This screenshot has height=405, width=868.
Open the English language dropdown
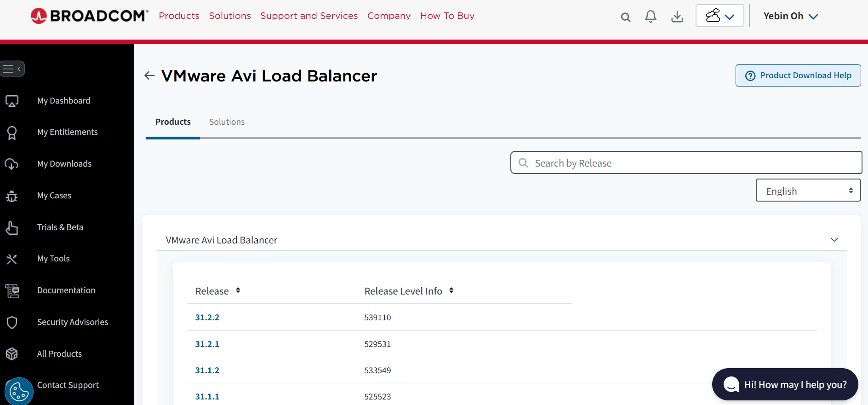(x=808, y=190)
